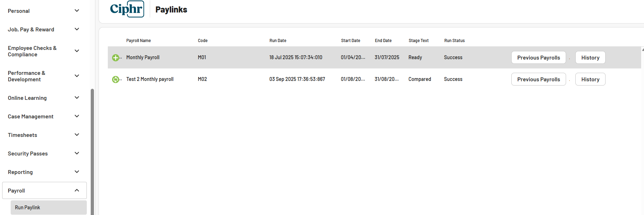Open History for Test 2 Monthly payroll
The width and height of the screenshot is (644, 215).
tap(590, 79)
